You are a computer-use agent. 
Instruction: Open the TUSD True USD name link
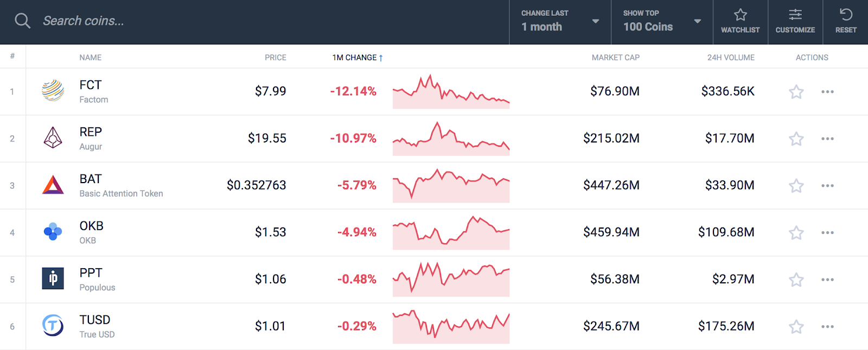pos(95,320)
